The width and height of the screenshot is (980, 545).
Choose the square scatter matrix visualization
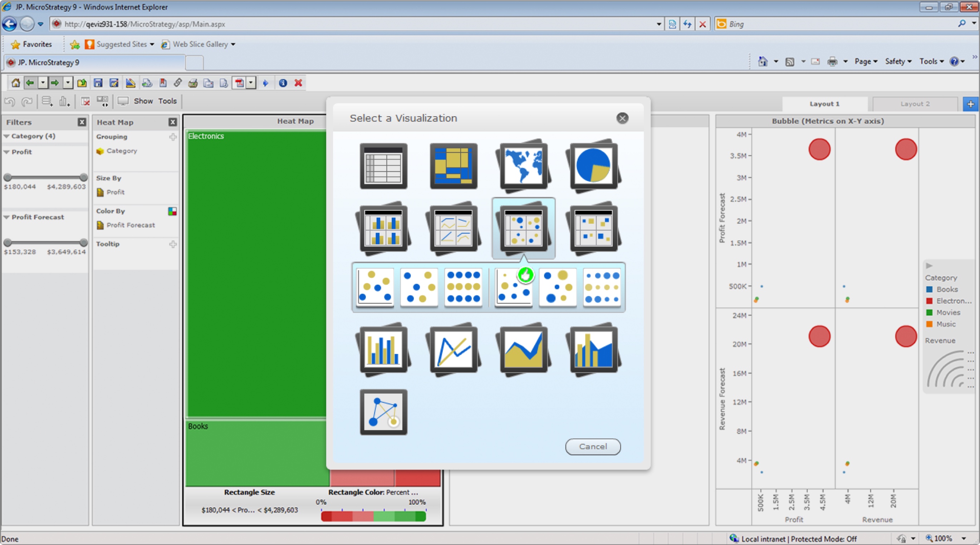[x=593, y=228]
